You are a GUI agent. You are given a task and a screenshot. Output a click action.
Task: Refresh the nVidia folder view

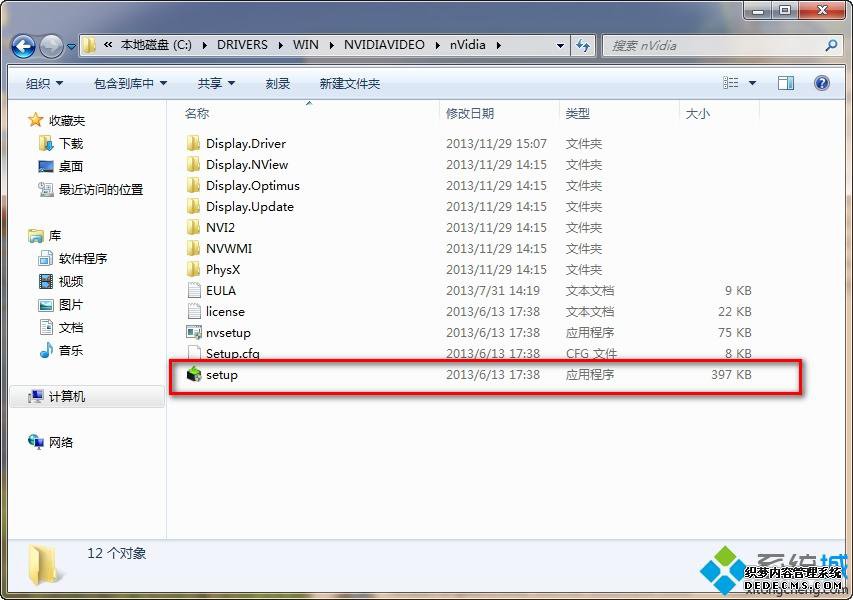coord(583,46)
